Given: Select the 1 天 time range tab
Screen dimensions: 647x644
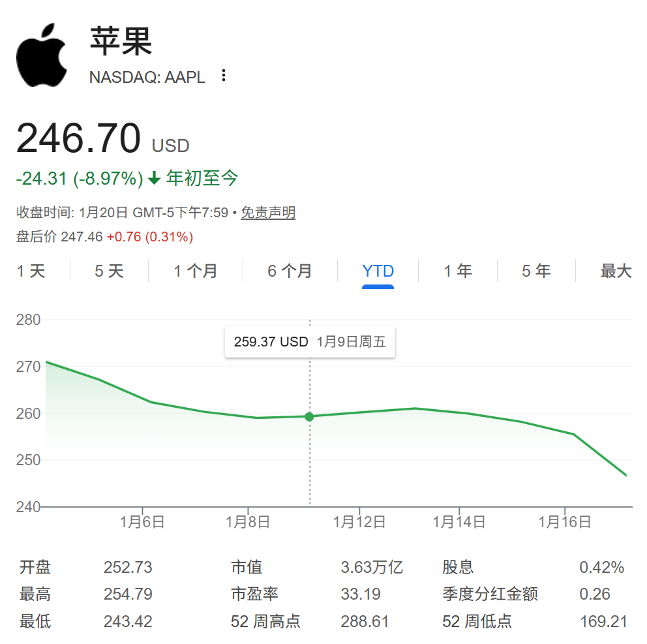Looking at the screenshot, I should [x=31, y=271].
